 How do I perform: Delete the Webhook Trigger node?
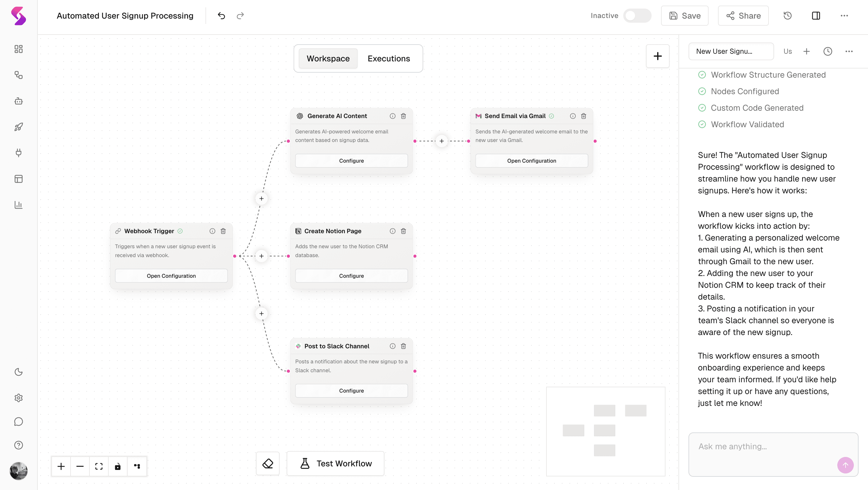[x=223, y=231]
